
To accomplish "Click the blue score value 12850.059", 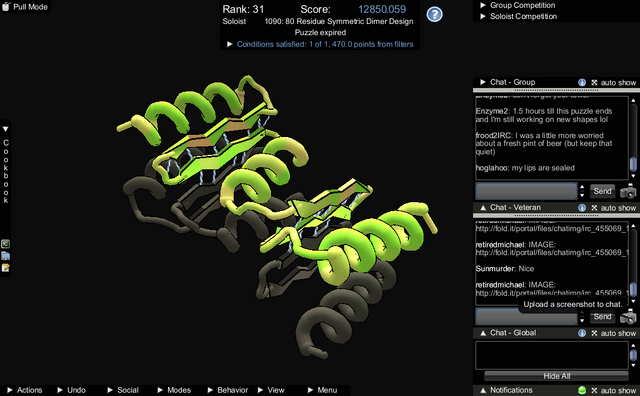I will [382, 9].
